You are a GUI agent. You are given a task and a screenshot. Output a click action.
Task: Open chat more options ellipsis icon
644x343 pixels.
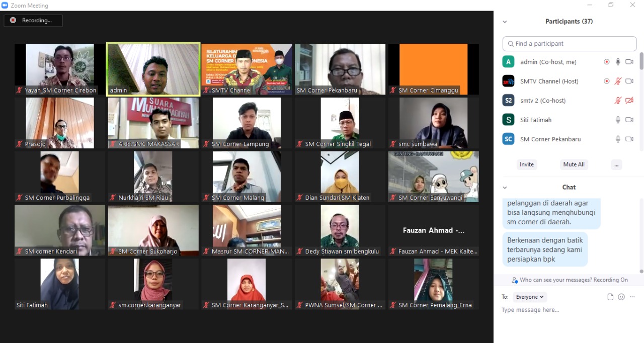click(632, 297)
